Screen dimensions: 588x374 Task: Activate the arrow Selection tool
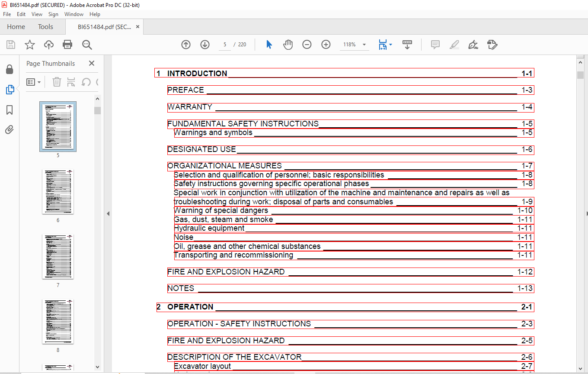tap(269, 45)
